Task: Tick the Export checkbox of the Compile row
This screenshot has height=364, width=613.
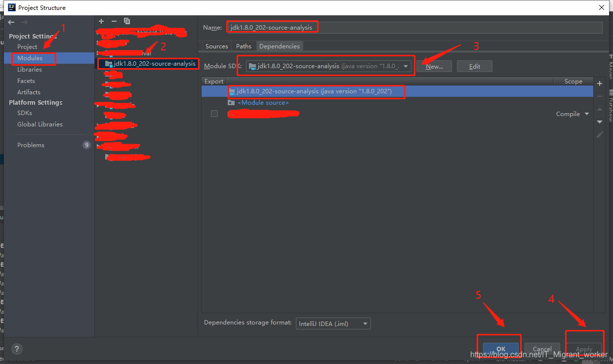Action: click(x=214, y=114)
